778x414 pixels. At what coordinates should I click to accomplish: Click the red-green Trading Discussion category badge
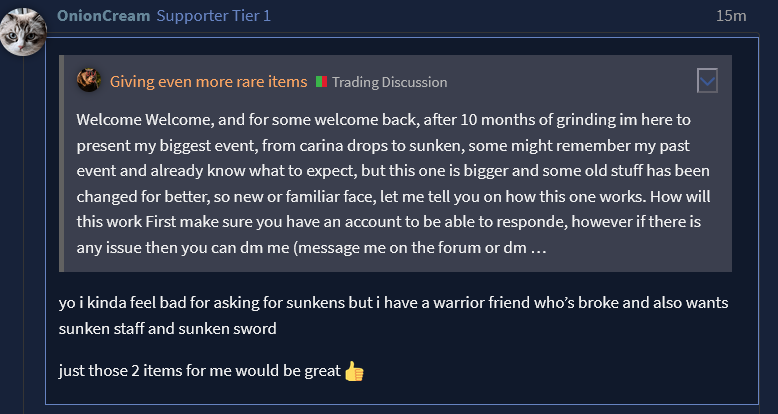(322, 82)
